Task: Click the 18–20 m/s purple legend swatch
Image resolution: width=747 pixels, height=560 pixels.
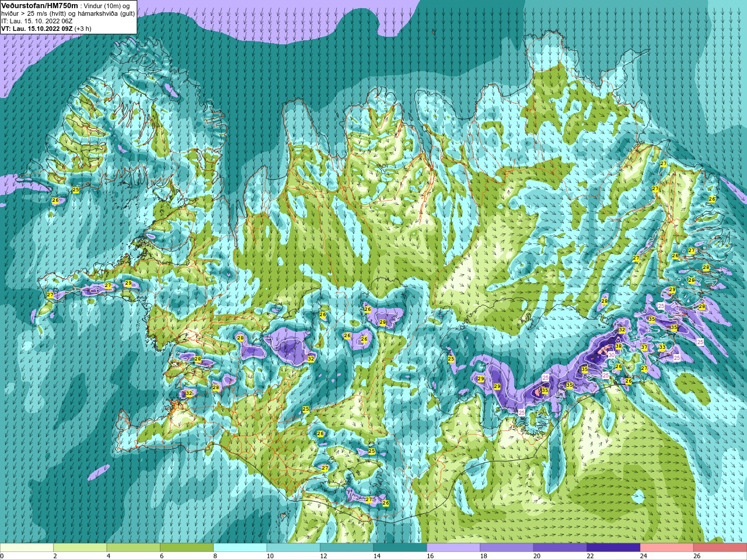Action: point(507,548)
